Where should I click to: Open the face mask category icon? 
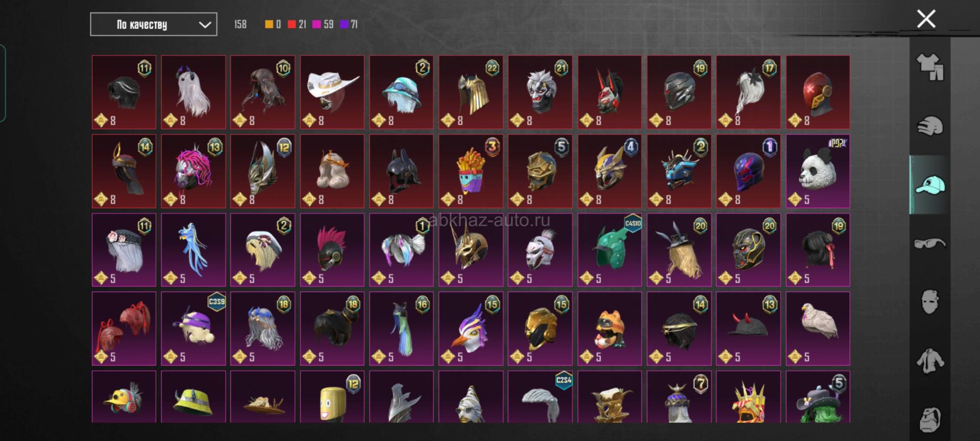930,302
